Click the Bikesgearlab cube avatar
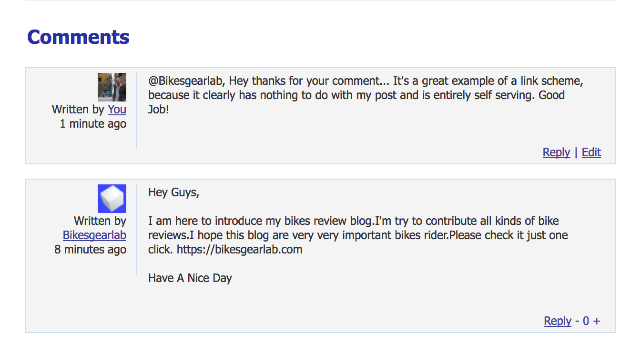This screenshot has height=364, width=631. [112, 198]
